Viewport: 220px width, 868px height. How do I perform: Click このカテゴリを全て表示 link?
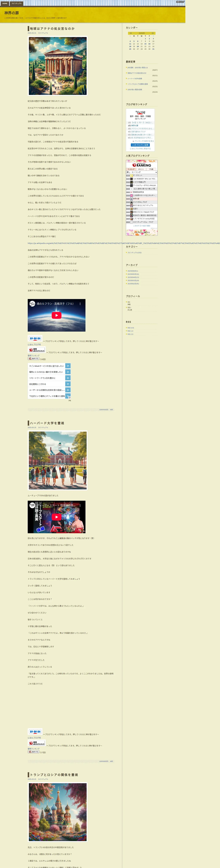[x=142, y=226]
